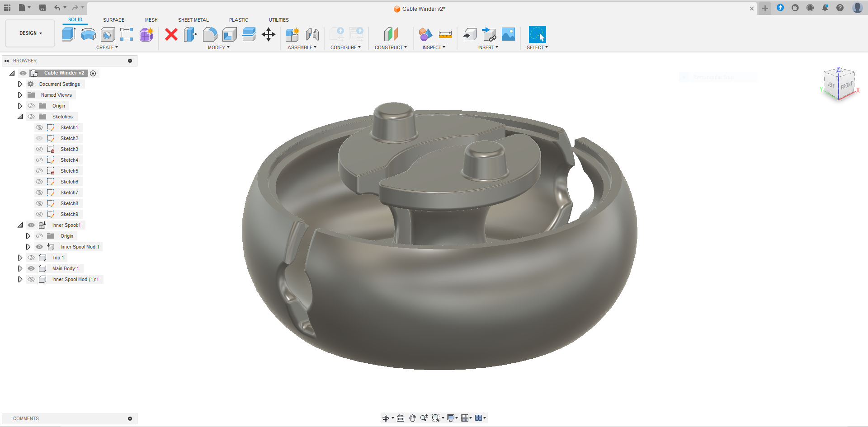Switch to the UTILITIES tab
This screenshot has height=427, width=868.
279,20
